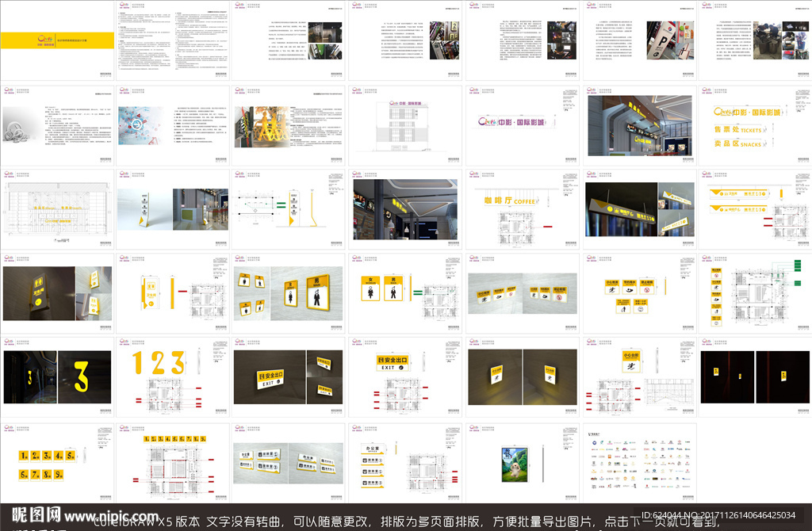Open the 小心台阶 sign drawing page
The width and height of the screenshot is (812, 531).
[639, 376]
